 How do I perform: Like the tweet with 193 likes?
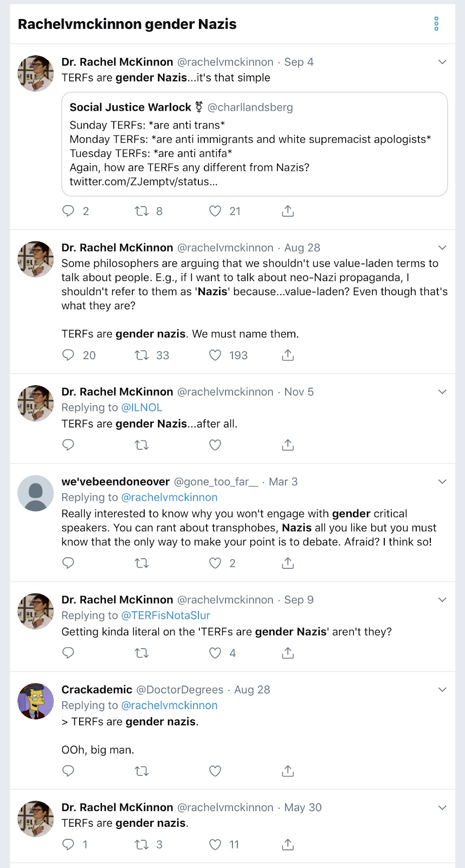pos(215,355)
